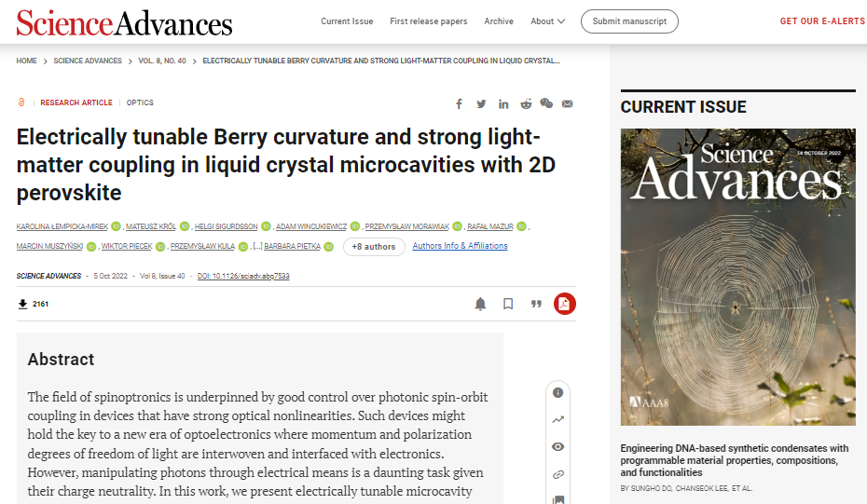Image resolution: width=867 pixels, height=504 pixels.
Task: Email this article using envelope icon
Action: coord(568,103)
